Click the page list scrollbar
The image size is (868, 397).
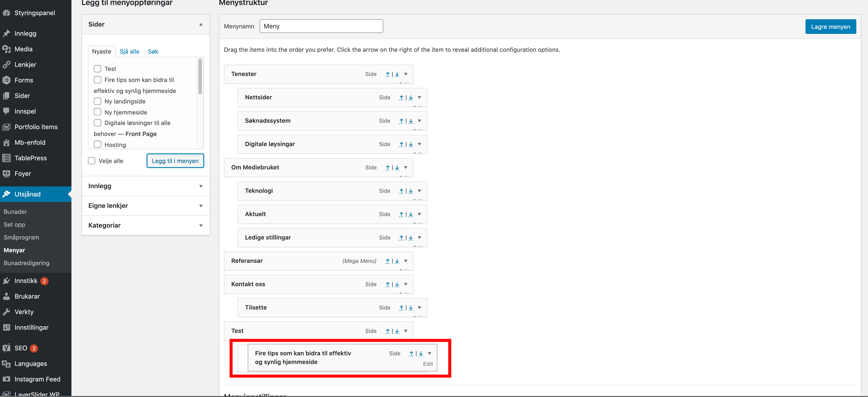click(200, 77)
